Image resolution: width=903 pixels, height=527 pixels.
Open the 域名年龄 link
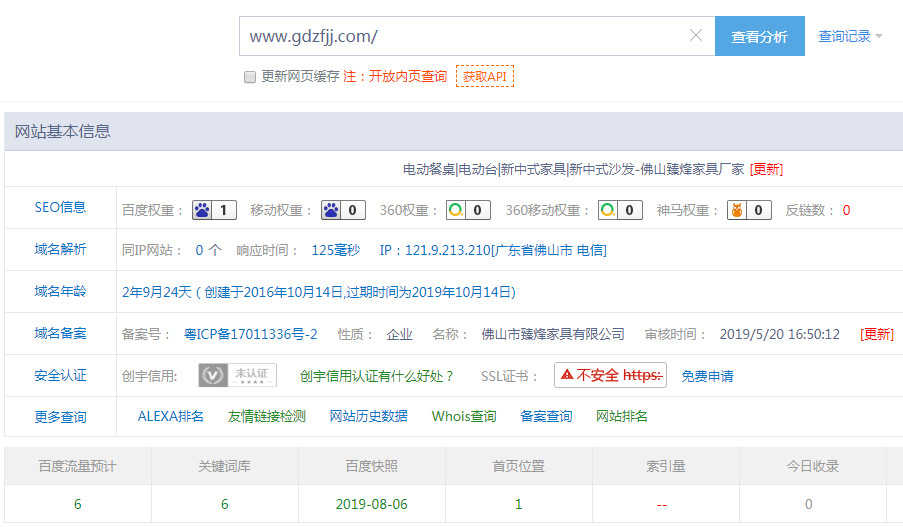click(60, 291)
